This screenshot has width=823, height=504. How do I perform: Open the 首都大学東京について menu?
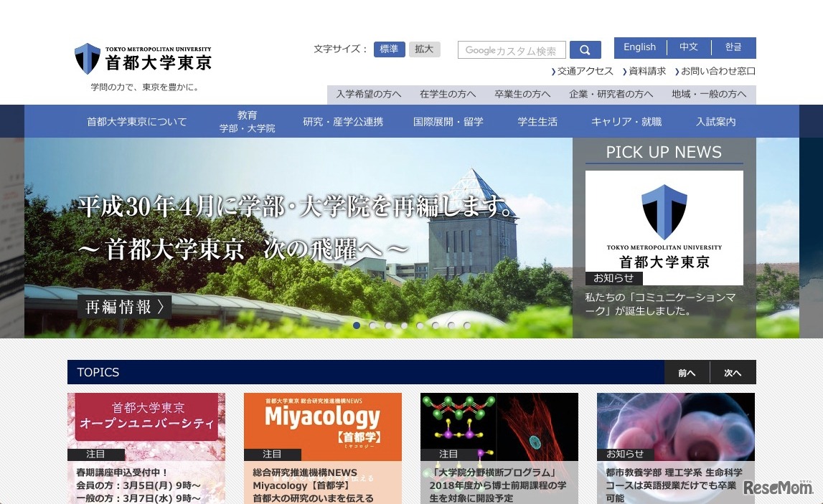136,122
